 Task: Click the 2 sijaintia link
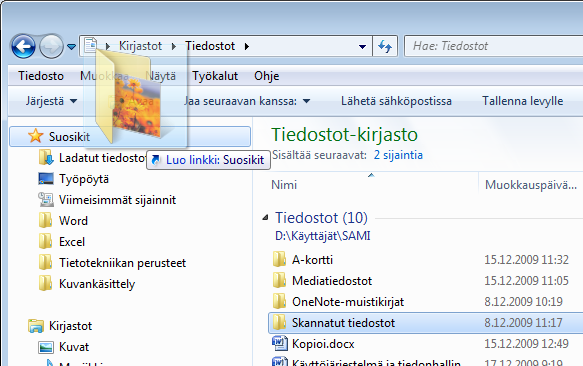coord(398,155)
